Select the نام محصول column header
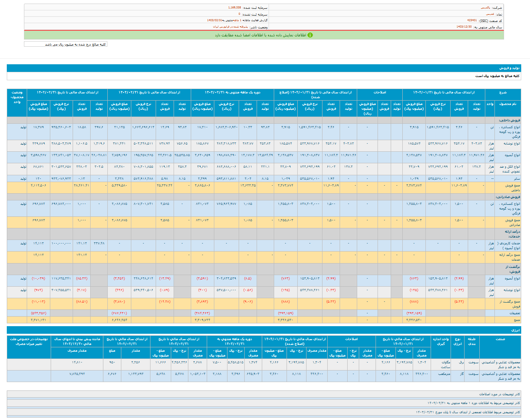This screenshot has height=420, width=530. coord(508,104)
